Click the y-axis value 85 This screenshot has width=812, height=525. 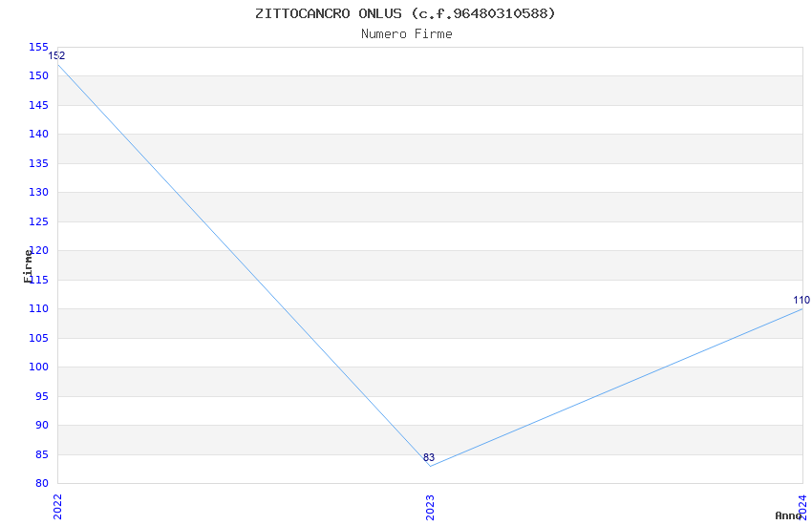pos(41,454)
